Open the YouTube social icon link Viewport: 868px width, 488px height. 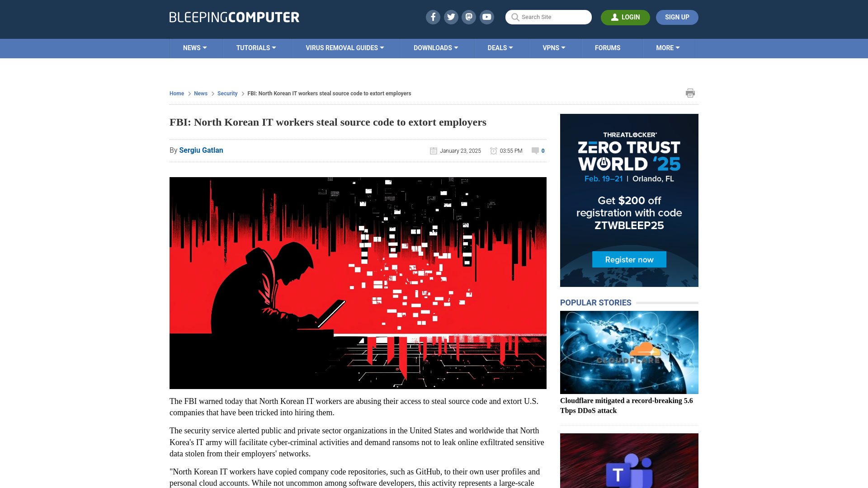(487, 17)
